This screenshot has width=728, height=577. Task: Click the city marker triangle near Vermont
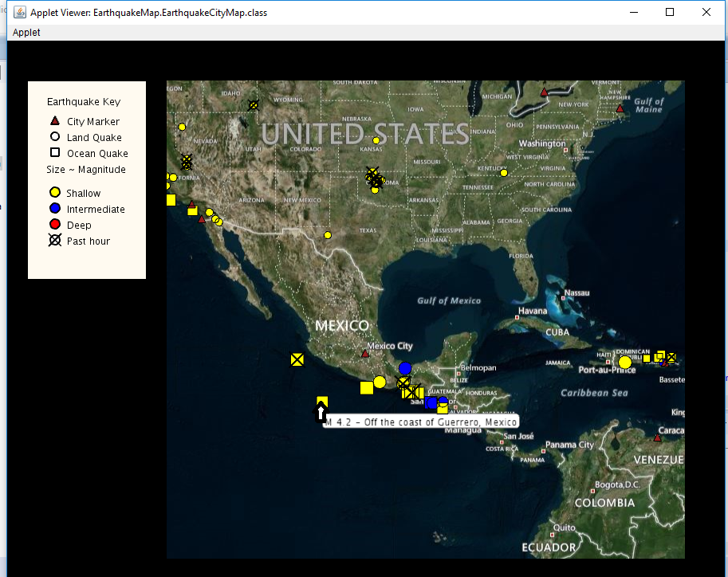tap(620, 108)
